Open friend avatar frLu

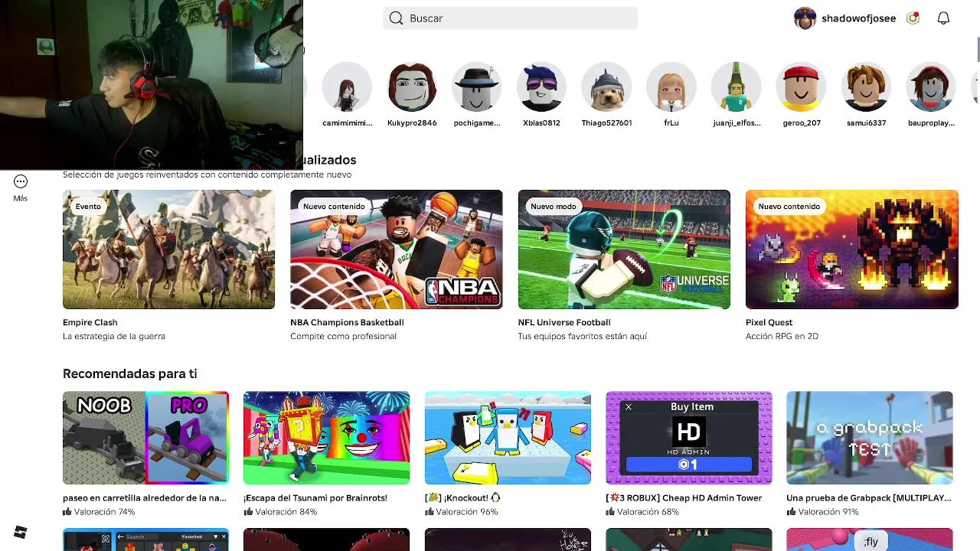[x=671, y=87]
